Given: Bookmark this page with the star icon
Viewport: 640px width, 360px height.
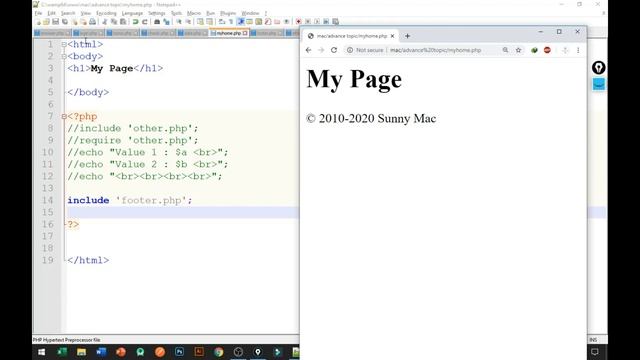Looking at the screenshot, I should pos(518,50).
